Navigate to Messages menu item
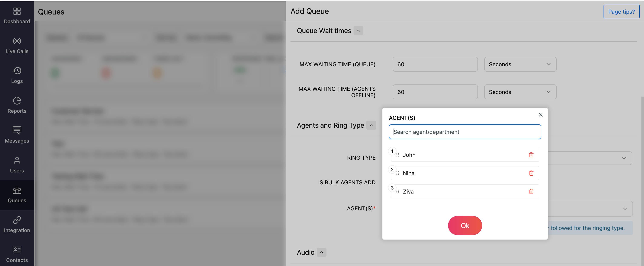The height and width of the screenshot is (266, 644). (17, 135)
